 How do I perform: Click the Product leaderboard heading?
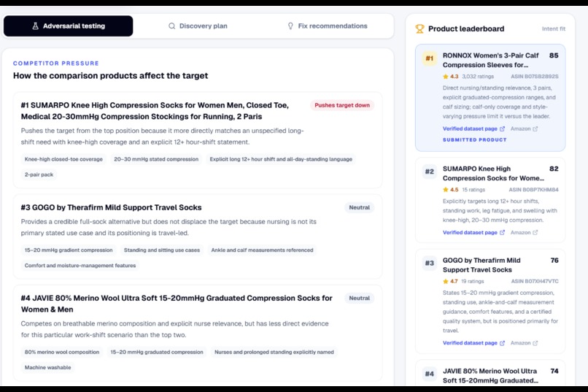(466, 29)
